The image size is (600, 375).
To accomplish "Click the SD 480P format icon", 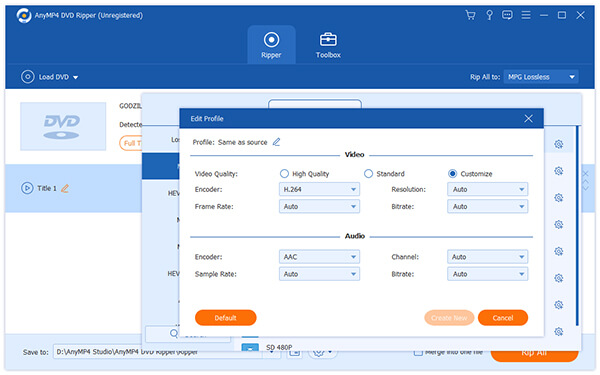I will (250, 348).
